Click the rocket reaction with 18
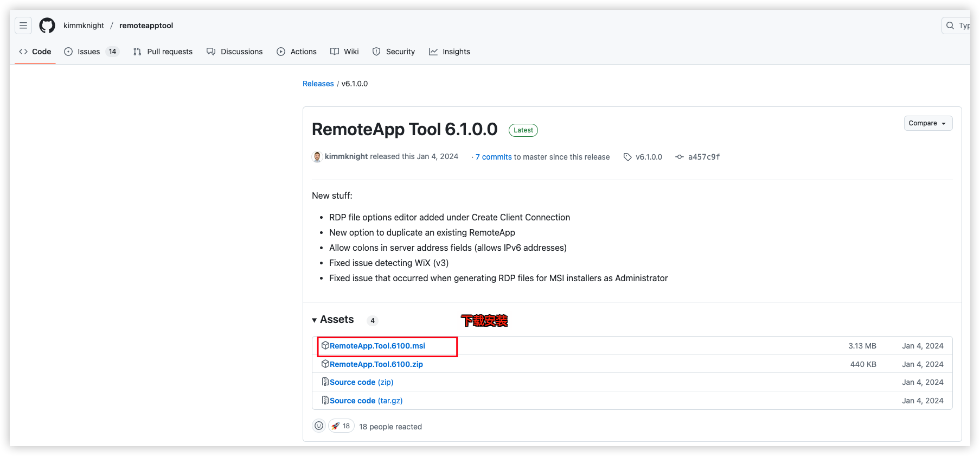The width and height of the screenshot is (980, 456). click(341, 426)
